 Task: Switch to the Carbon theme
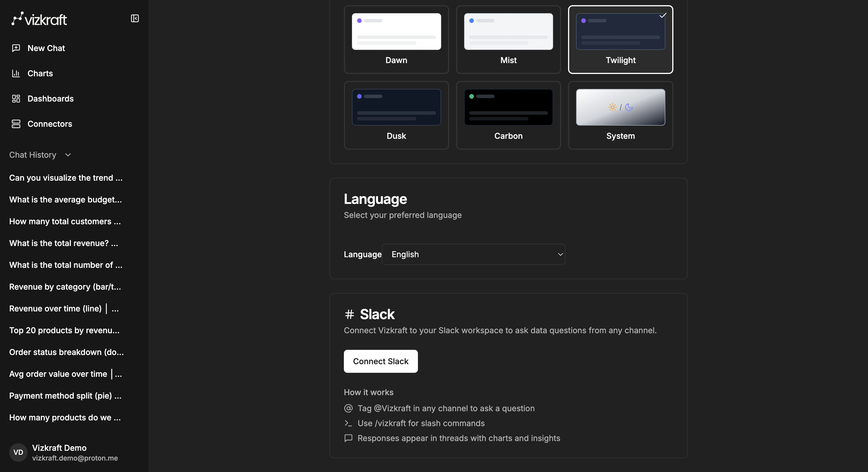coord(508,116)
